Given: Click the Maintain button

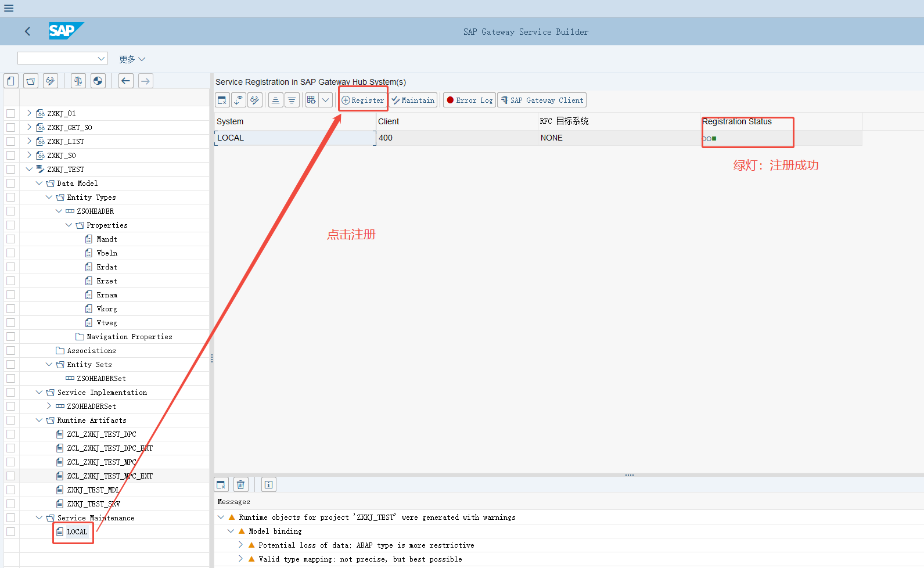Looking at the screenshot, I should [413, 100].
